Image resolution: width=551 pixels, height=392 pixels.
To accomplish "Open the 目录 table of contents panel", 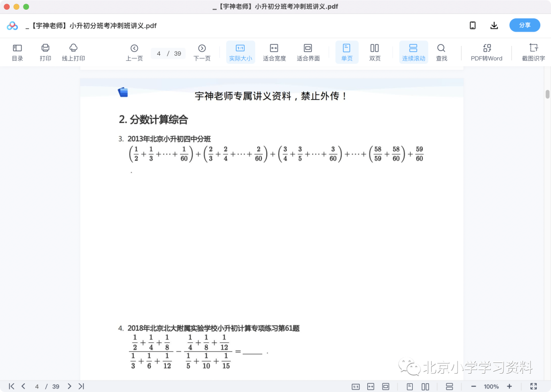I will (x=17, y=53).
